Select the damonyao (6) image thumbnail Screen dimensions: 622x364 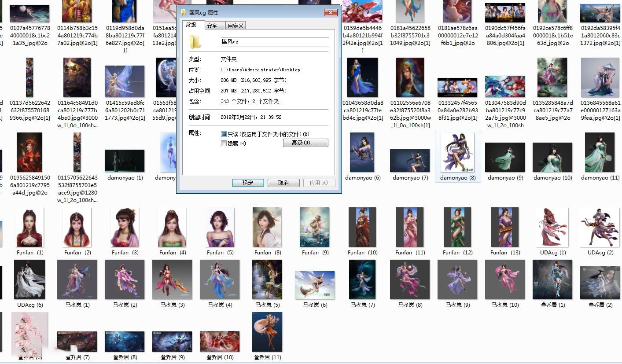[362, 152]
